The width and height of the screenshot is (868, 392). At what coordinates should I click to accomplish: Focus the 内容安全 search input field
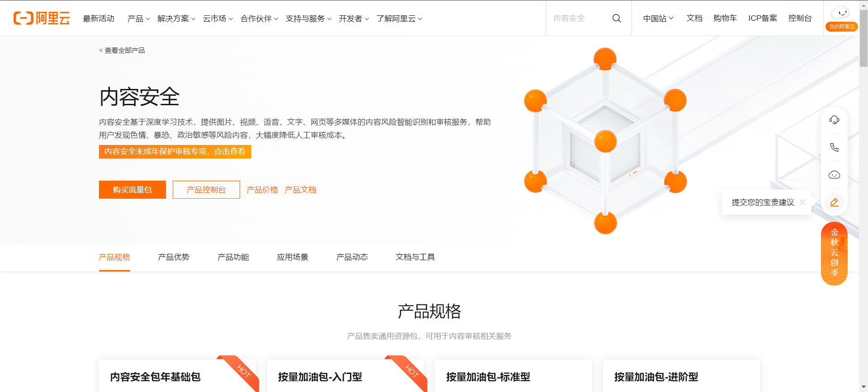[x=579, y=18]
